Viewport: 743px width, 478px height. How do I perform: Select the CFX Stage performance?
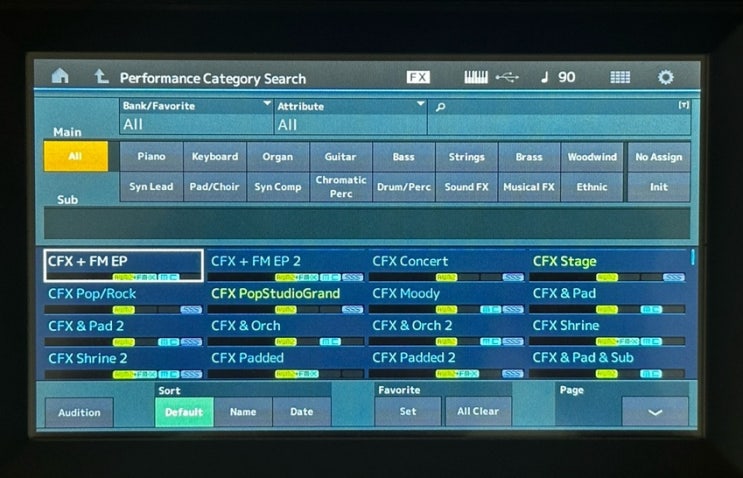tap(607, 266)
